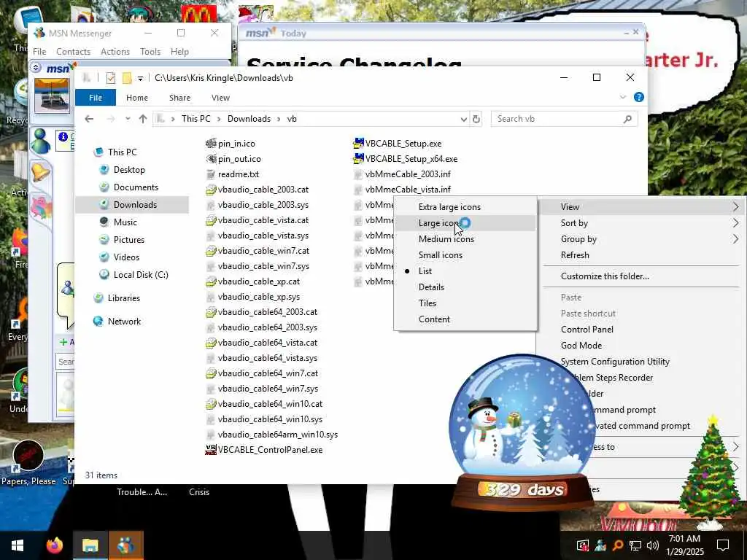Click the Search vb input field
747x560 pixels.
[x=564, y=119]
